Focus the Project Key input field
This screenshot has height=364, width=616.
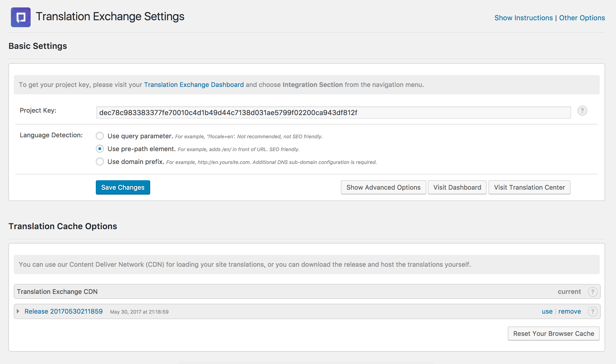pos(333,113)
